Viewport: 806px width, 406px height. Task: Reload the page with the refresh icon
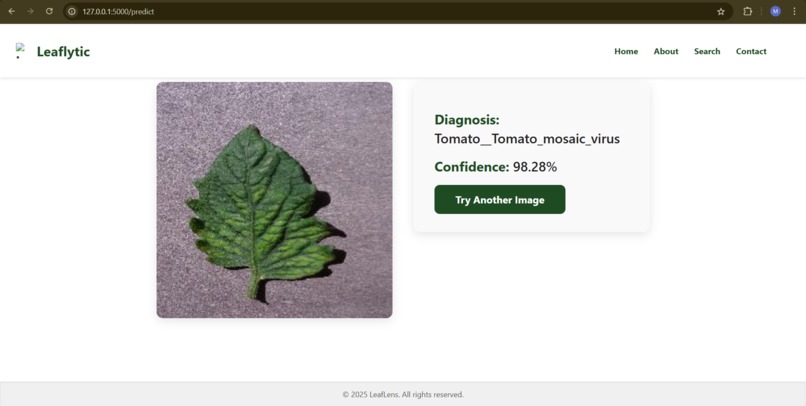point(49,11)
